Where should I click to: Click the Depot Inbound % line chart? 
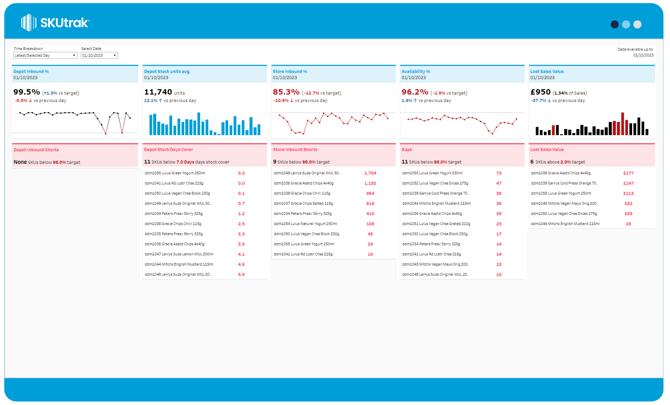[x=73, y=122]
